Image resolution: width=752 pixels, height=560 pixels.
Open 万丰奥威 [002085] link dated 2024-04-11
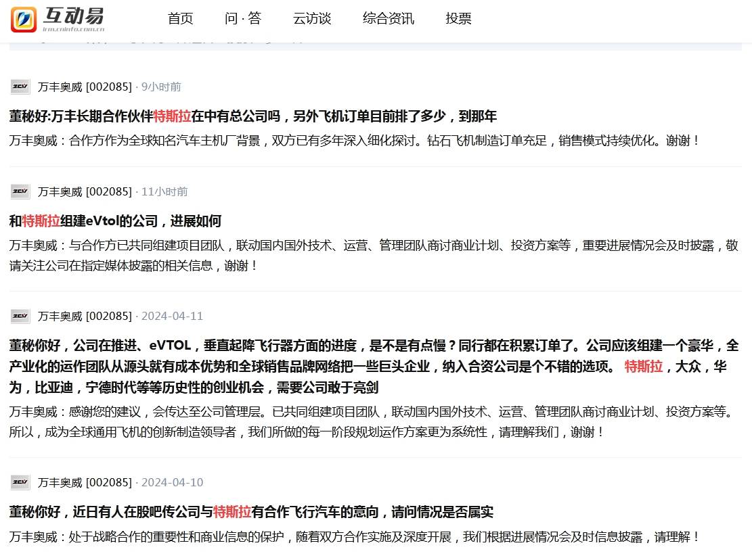point(85,316)
